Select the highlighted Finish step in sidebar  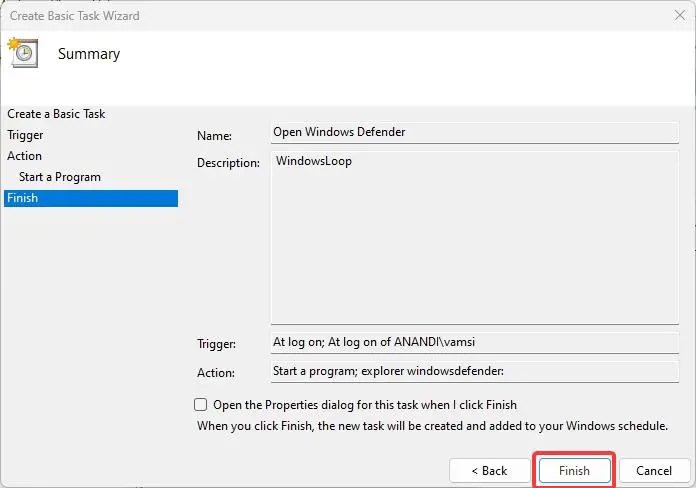tap(91, 198)
